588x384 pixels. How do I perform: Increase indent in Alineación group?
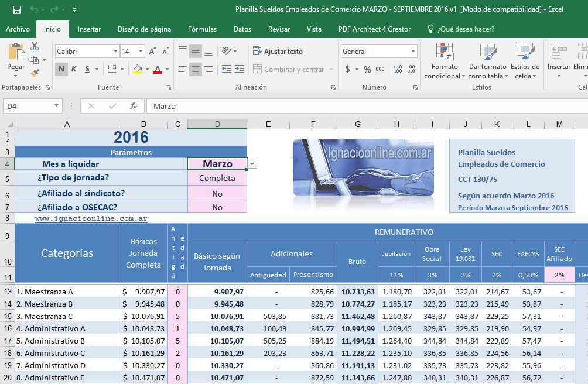pyautogui.click(x=240, y=69)
